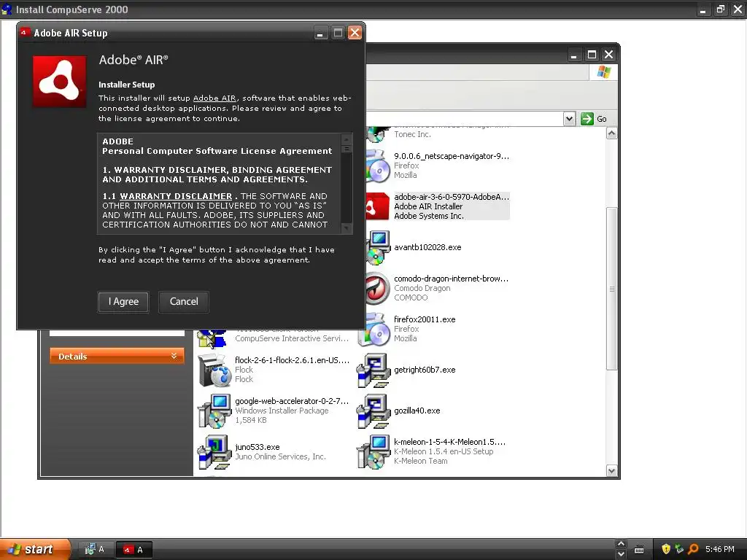
Task: Click the red Adobe AIR logo
Action: [x=60, y=82]
